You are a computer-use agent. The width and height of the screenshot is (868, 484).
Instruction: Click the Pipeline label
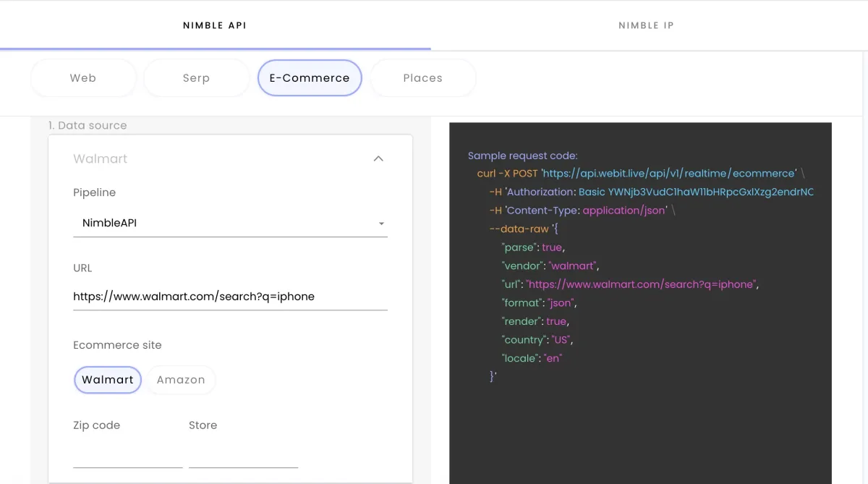click(95, 192)
